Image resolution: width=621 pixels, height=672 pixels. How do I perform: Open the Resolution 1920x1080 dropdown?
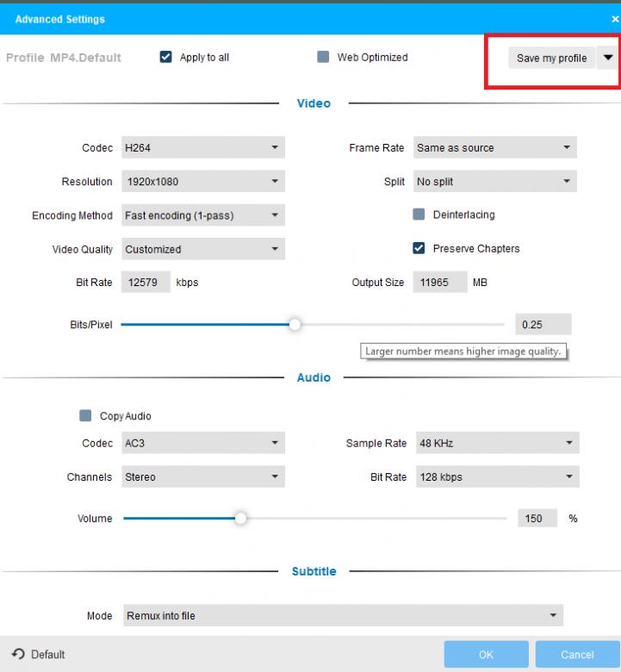point(203,181)
